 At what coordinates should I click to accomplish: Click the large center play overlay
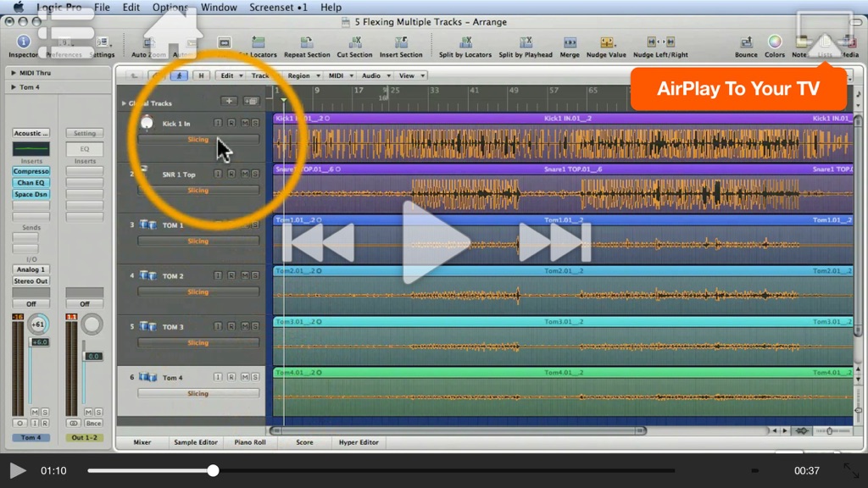point(437,242)
